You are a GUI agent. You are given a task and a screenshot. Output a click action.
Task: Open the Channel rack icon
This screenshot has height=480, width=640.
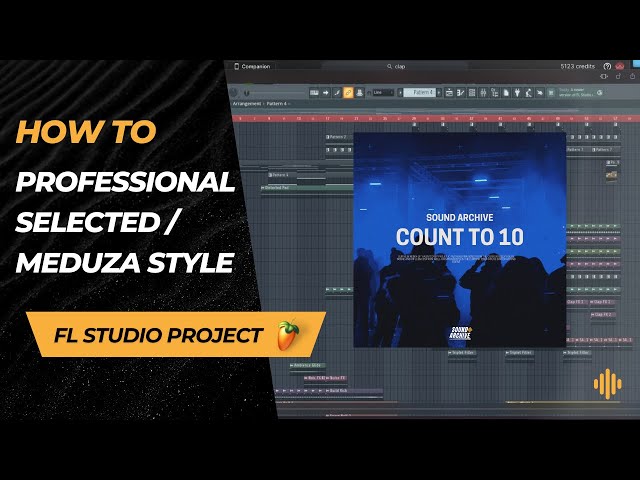(x=472, y=93)
